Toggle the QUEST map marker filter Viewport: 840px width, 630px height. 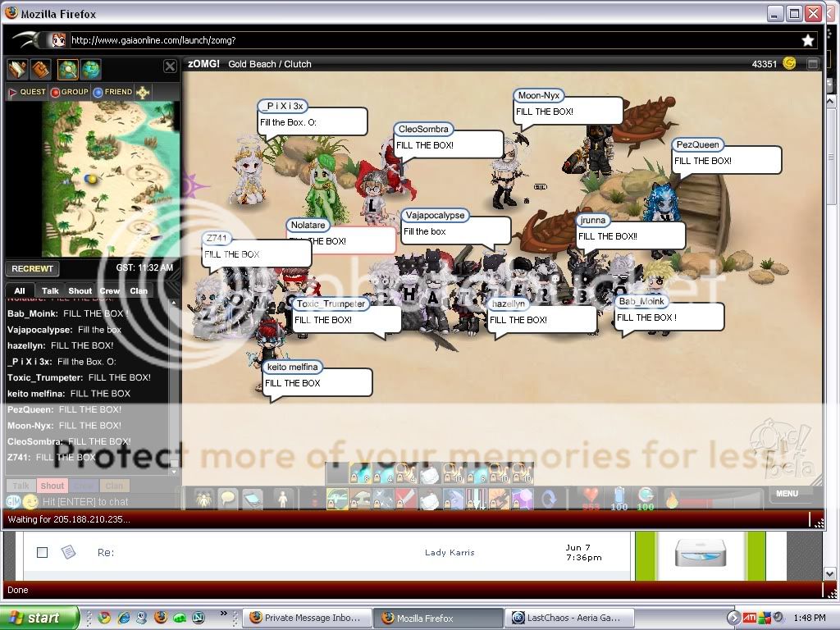point(26,92)
